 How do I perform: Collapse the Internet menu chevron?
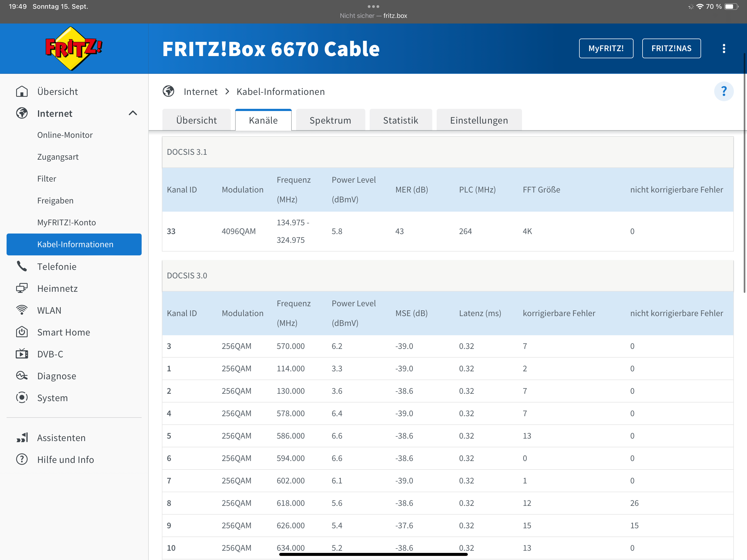(x=133, y=113)
